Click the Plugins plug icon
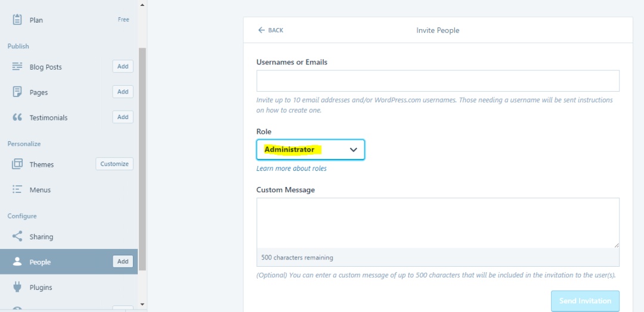The width and height of the screenshot is (644, 312). pos(17,287)
